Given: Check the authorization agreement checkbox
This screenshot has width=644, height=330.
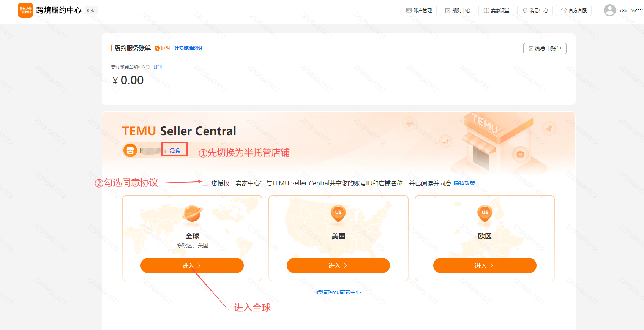Looking at the screenshot, I should point(205,183).
